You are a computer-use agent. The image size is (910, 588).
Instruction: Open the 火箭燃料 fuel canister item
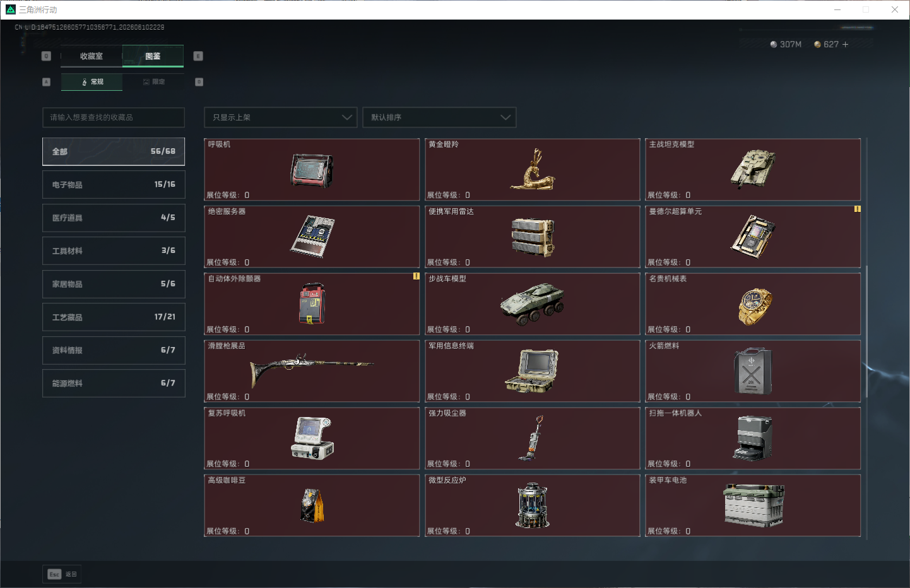(x=753, y=371)
